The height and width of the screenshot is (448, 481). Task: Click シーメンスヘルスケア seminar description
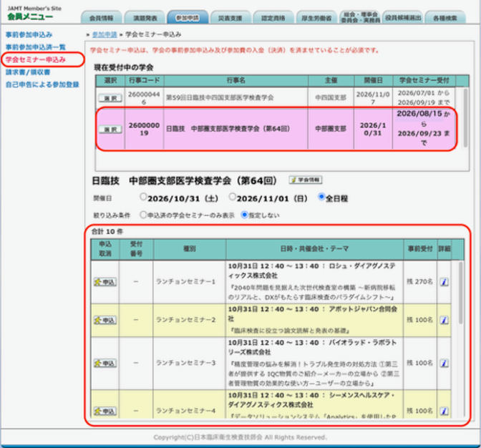pyautogui.click(x=314, y=405)
